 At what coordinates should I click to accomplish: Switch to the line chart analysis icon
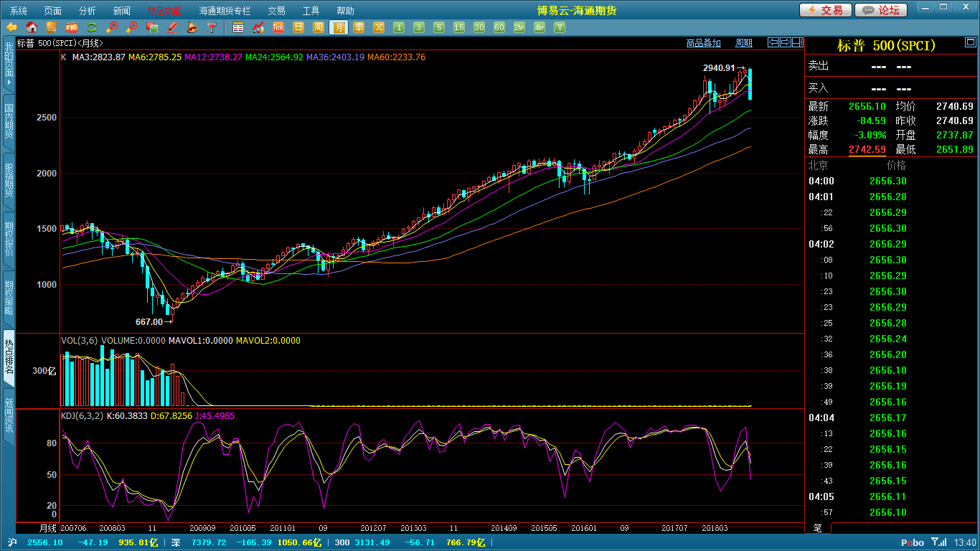pos(258,27)
